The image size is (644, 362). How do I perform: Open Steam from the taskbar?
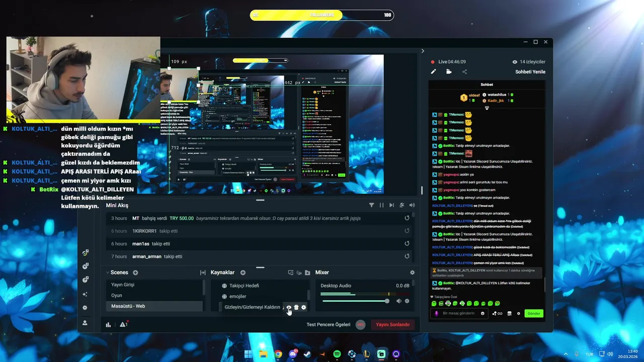(x=307, y=354)
